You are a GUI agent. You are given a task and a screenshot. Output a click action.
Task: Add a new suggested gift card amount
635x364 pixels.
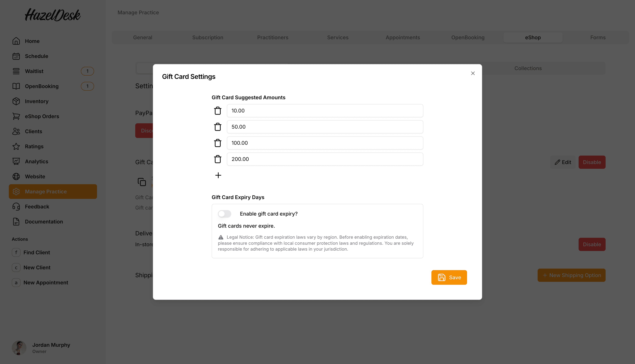click(x=218, y=175)
